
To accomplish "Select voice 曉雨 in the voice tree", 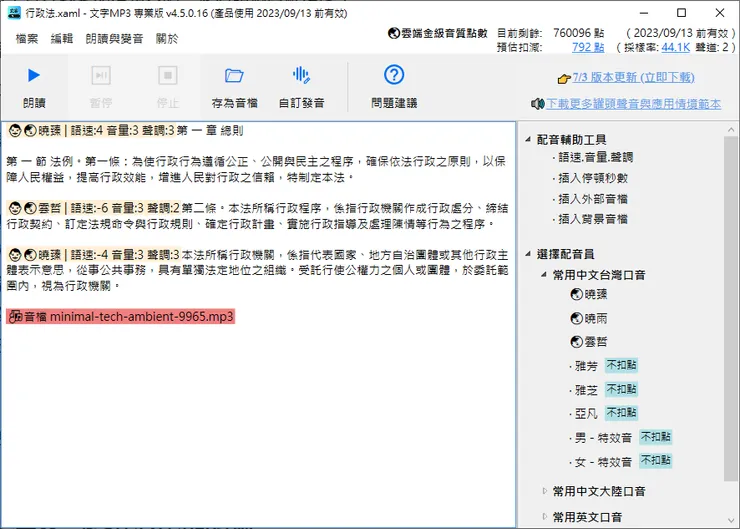I will pos(589,319).
